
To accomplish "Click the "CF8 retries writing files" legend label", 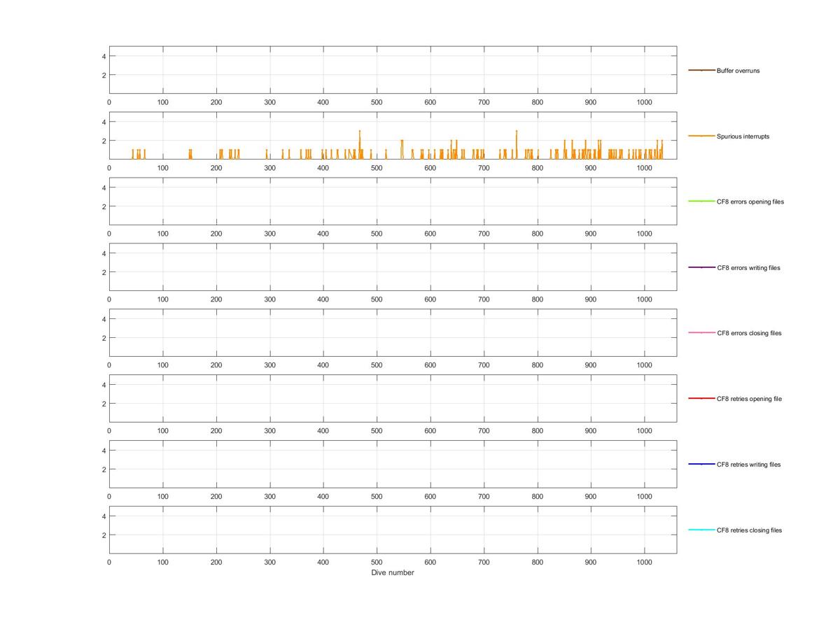I will [748, 465].
